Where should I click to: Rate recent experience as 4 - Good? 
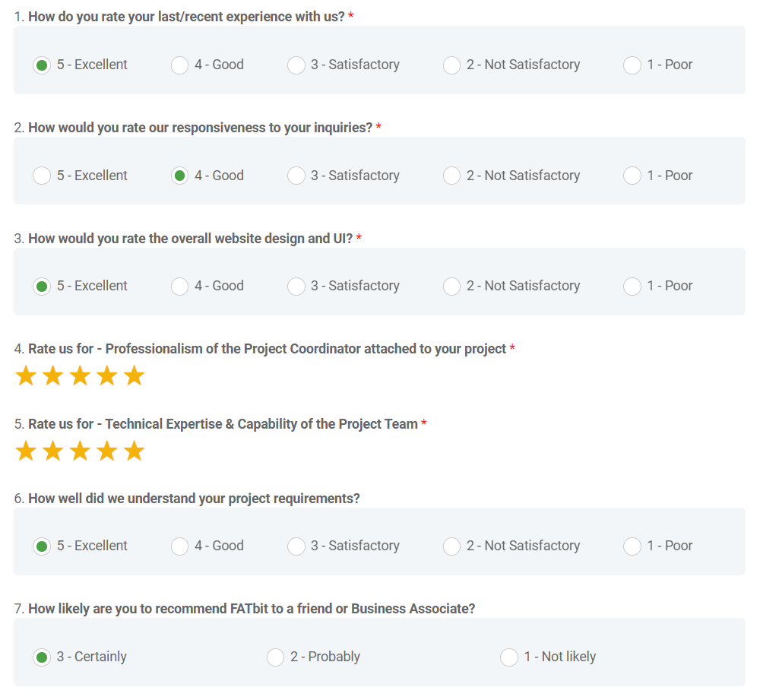click(x=179, y=65)
